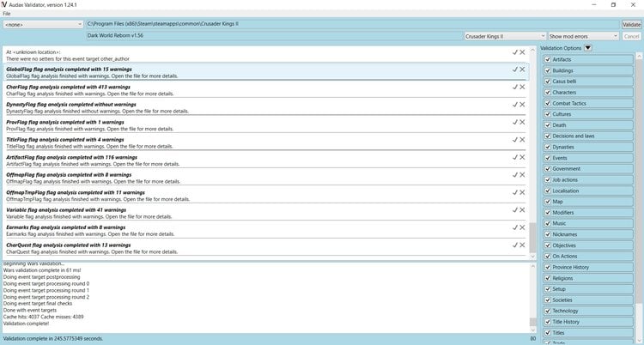Image resolution: width=644 pixels, height=345 pixels.
Task: Toggle the Characters validation checkbox
Action: [x=547, y=93]
